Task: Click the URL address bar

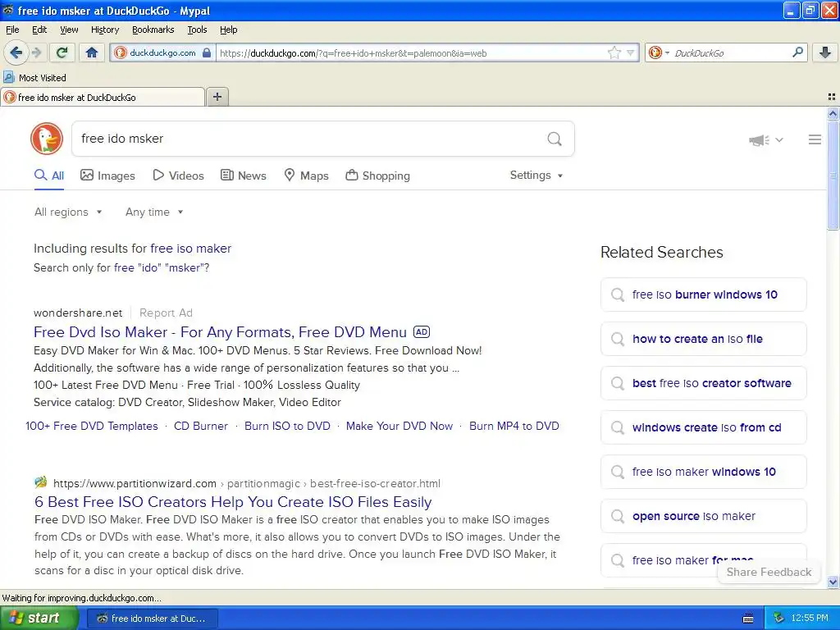Action: pyautogui.click(x=412, y=52)
